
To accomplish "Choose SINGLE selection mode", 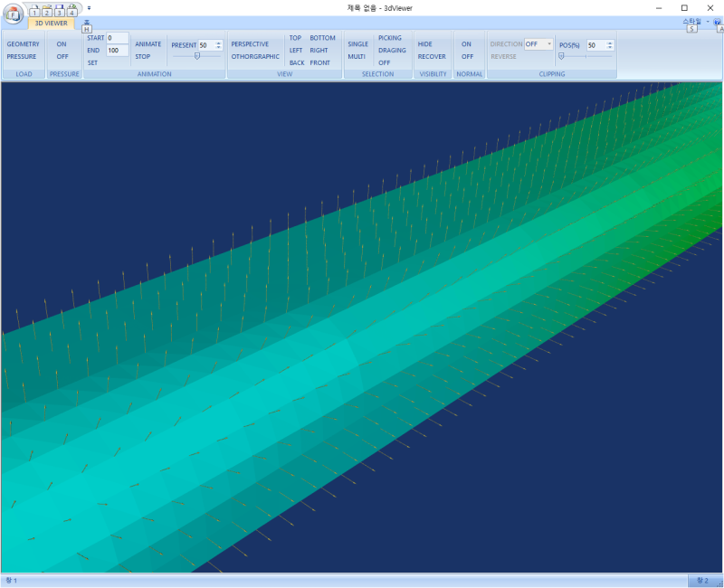I will (x=357, y=43).
